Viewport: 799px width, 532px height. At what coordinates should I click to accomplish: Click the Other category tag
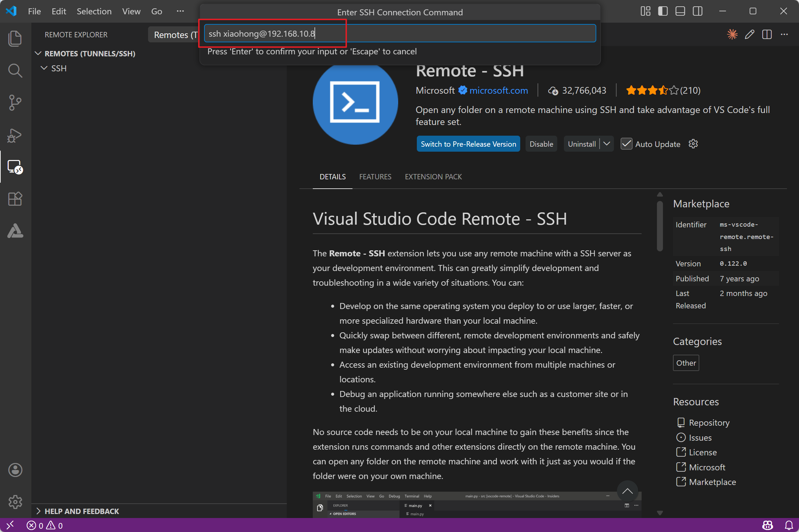coord(686,363)
